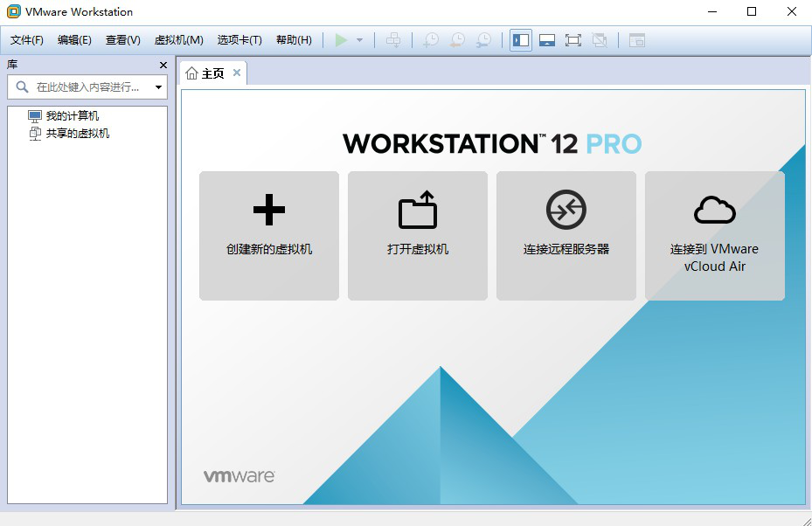Open the 选项卡(T) menu
The height and width of the screenshot is (526, 812).
[239, 40]
